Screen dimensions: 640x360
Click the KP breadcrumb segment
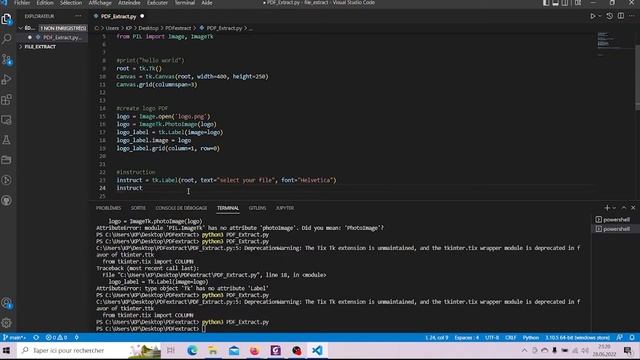point(129,28)
